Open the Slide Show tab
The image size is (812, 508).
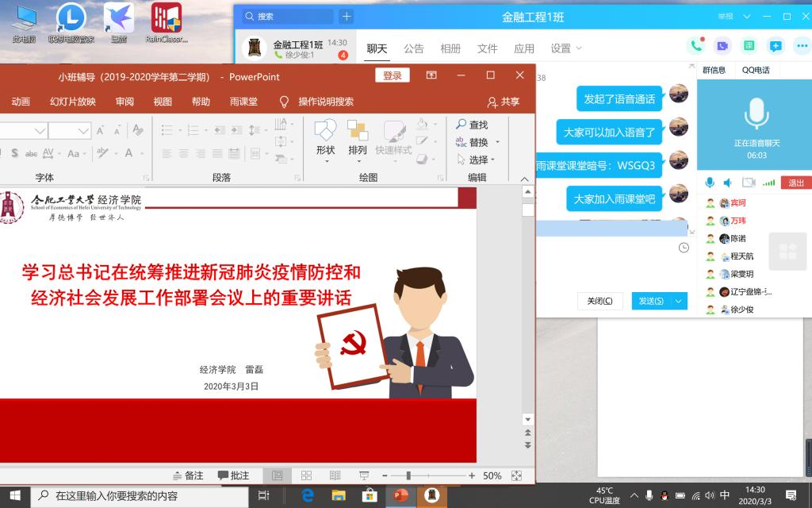[x=73, y=102]
